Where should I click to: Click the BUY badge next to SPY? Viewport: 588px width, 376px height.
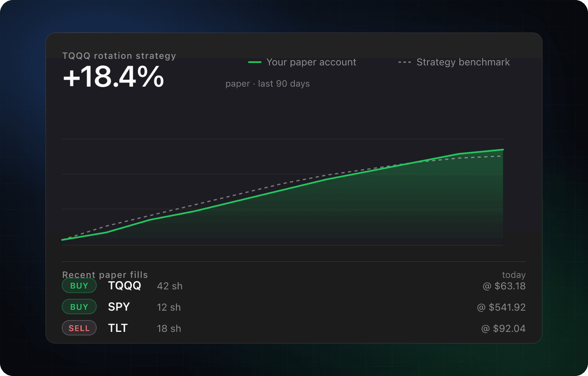coord(79,307)
